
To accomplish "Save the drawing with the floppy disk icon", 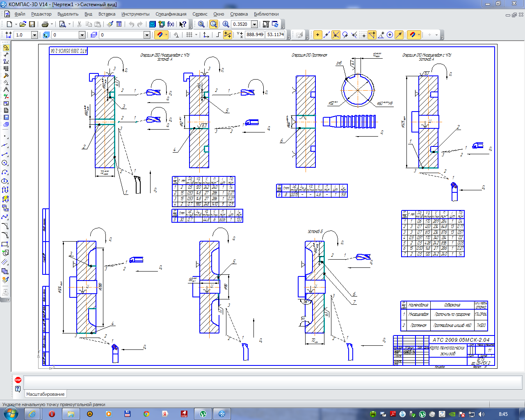I will pos(32,24).
